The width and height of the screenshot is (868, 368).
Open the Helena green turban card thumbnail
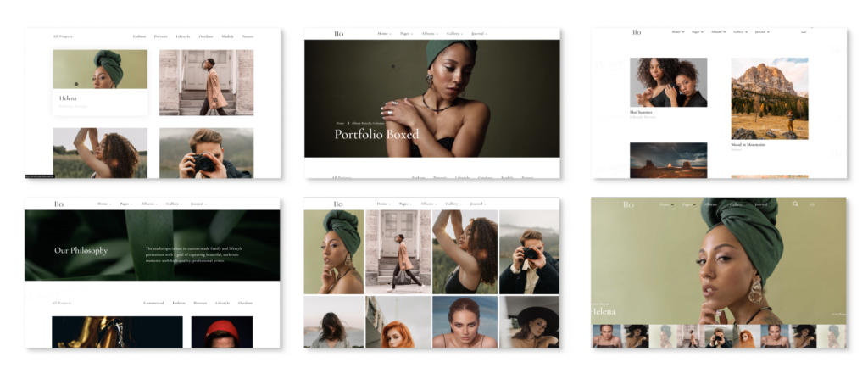100,70
